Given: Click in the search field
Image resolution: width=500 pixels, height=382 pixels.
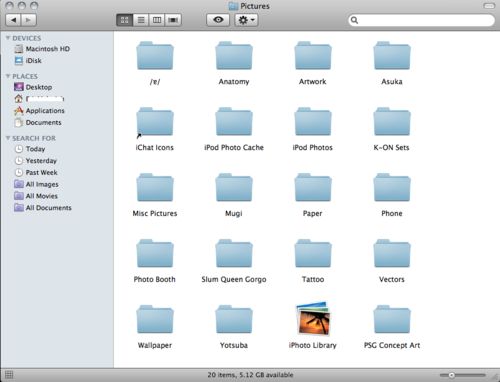Looking at the screenshot, I should click(x=421, y=20).
